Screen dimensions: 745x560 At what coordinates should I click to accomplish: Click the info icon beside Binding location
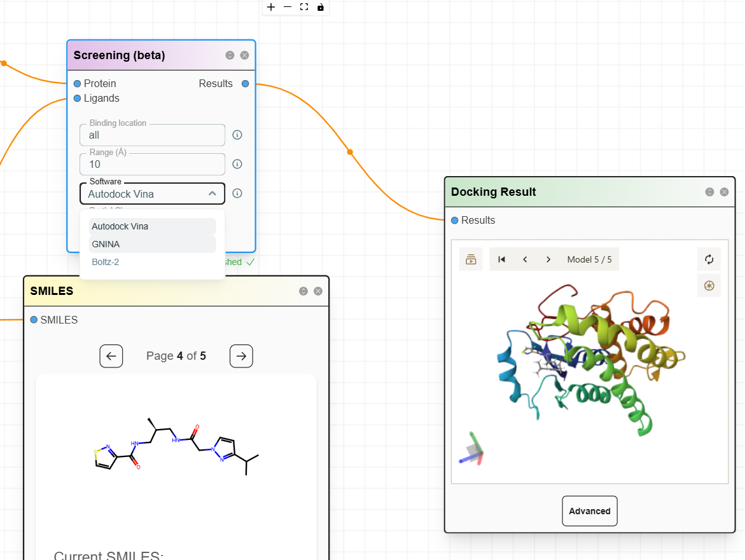coord(237,135)
